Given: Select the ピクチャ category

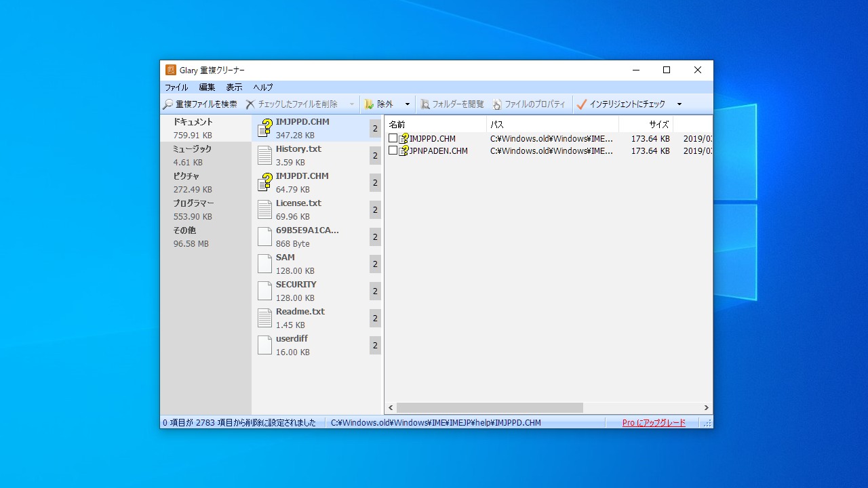Looking at the screenshot, I should pyautogui.click(x=206, y=182).
